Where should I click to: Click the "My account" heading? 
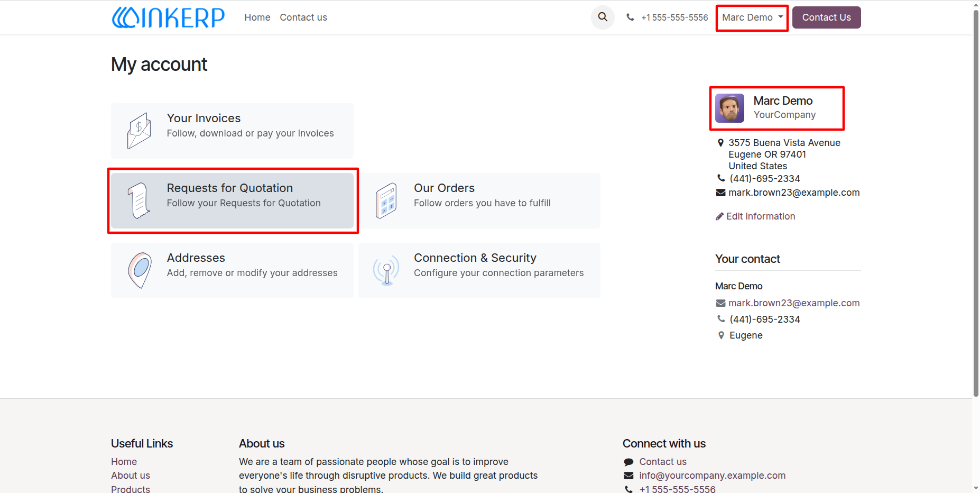point(159,65)
